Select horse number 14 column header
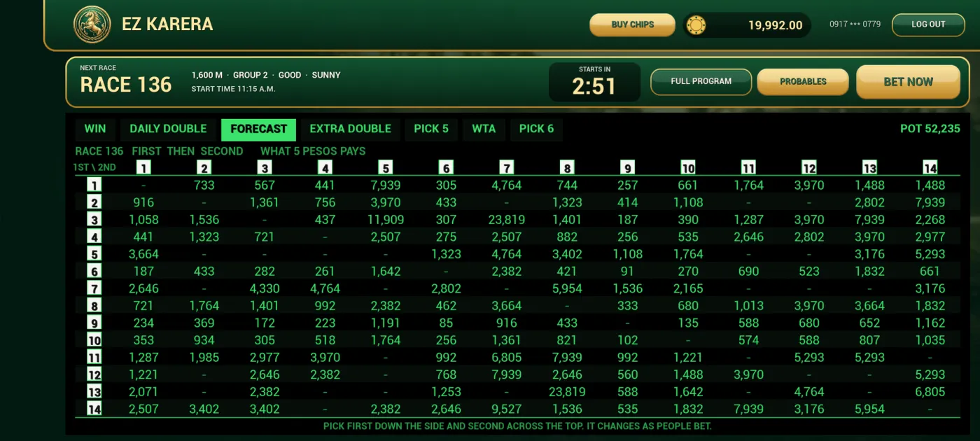Screen dimensions: 980x441 coord(930,167)
